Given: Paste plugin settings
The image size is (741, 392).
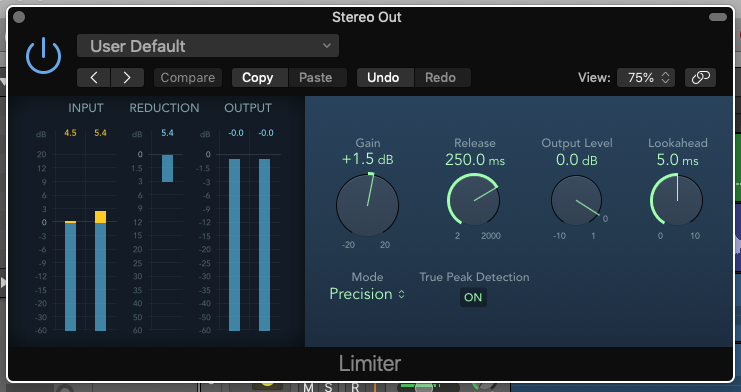Looking at the screenshot, I should [x=317, y=78].
